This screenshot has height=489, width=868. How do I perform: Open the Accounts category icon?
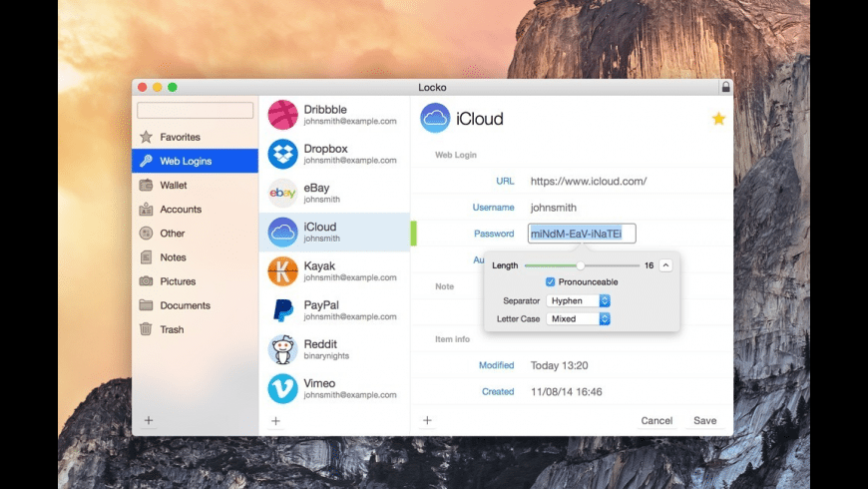[x=146, y=209]
